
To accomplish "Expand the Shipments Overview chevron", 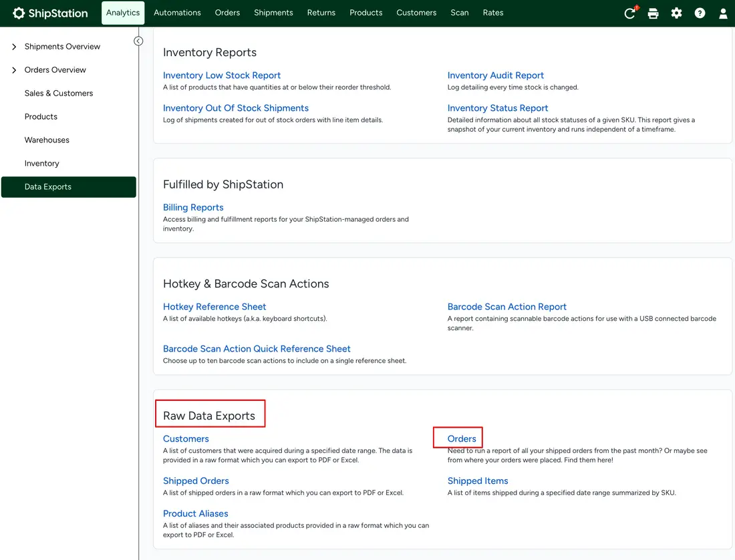I will (14, 46).
